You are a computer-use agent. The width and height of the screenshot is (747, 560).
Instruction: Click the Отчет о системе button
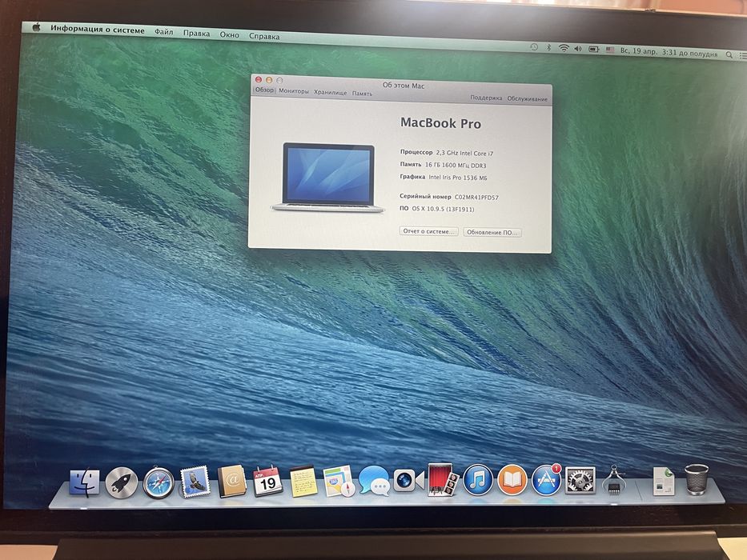(429, 231)
